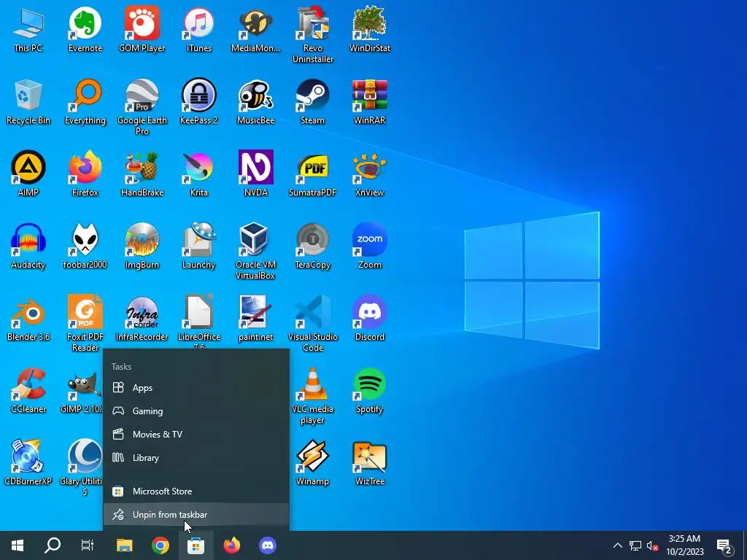This screenshot has height=560, width=747.
Task: Select the Recycle Bin icon
Action: 28,101
